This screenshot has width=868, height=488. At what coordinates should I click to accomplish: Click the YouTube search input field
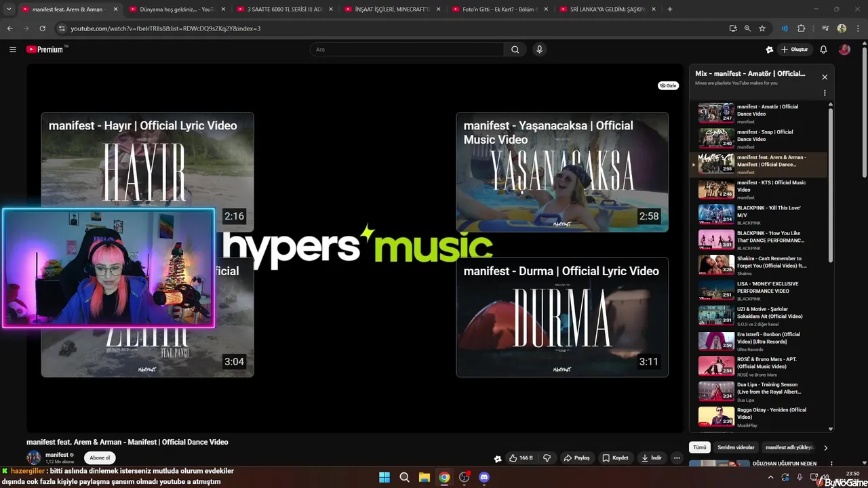pyautogui.click(x=407, y=49)
